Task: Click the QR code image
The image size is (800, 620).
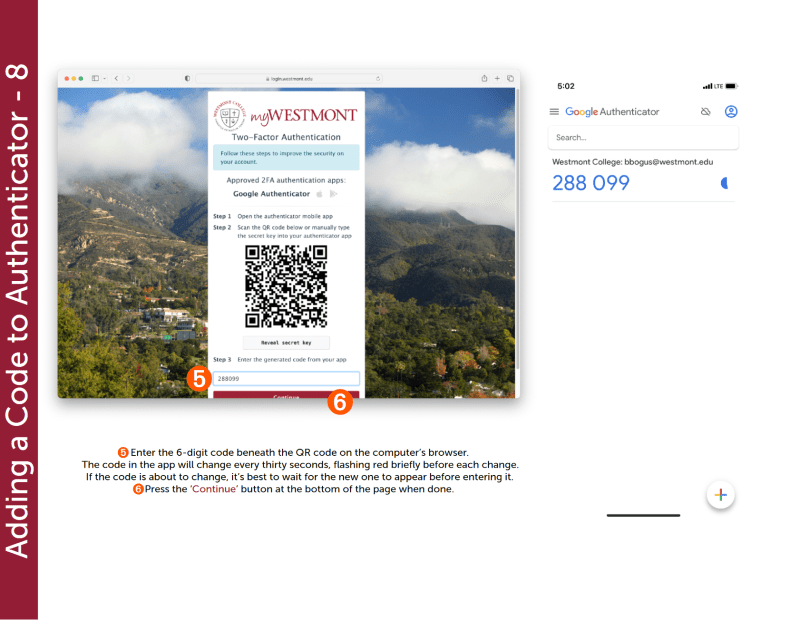Action: pyautogui.click(x=286, y=286)
